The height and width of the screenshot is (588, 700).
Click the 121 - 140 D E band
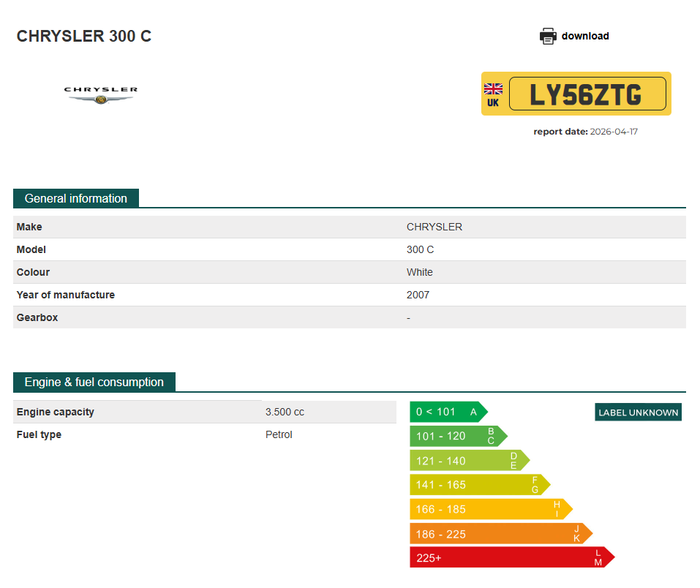click(x=470, y=460)
